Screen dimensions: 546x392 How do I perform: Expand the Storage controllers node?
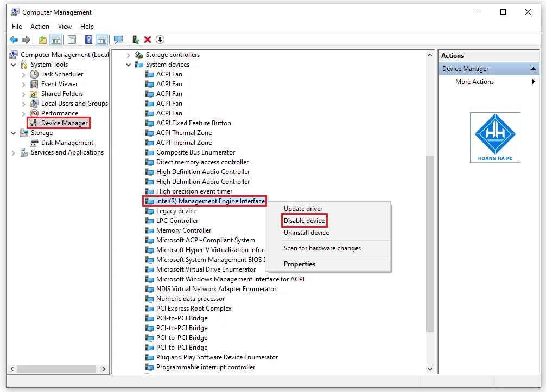[x=128, y=54]
